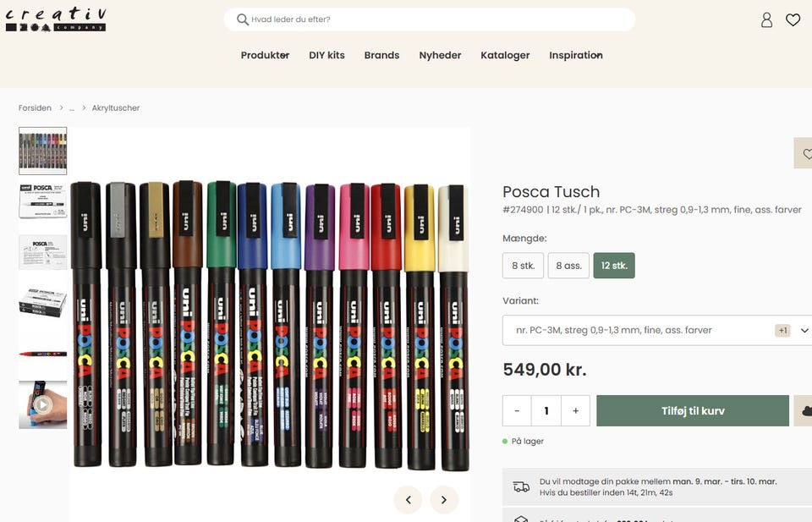Image resolution: width=812 pixels, height=522 pixels.
Task: Go to the Brands menu item
Action: [x=381, y=55]
